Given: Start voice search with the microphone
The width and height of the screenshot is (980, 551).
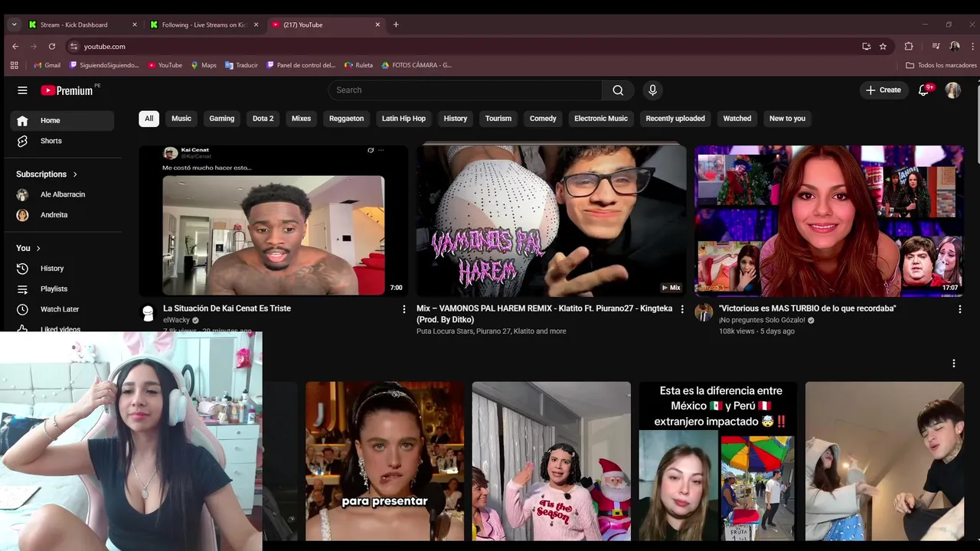Looking at the screenshot, I should click(x=652, y=90).
